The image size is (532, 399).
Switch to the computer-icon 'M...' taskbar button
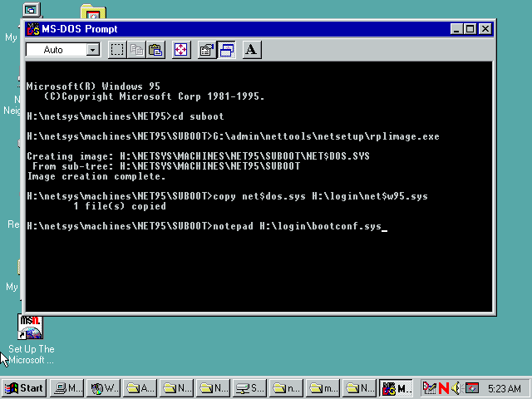coord(66,388)
